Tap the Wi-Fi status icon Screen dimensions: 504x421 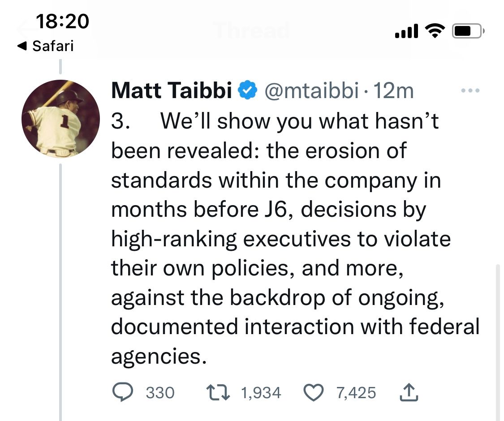tap(435, 31)
